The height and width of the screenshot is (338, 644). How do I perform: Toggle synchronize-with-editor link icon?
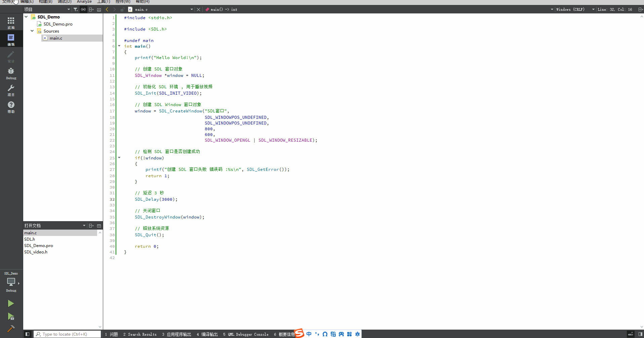tap(83, 9)
